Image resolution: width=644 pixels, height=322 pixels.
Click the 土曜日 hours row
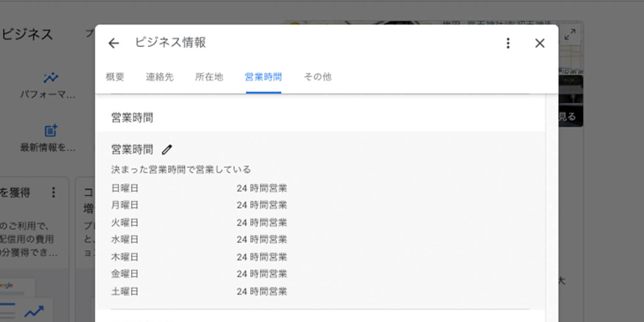[x=199, y=291]
